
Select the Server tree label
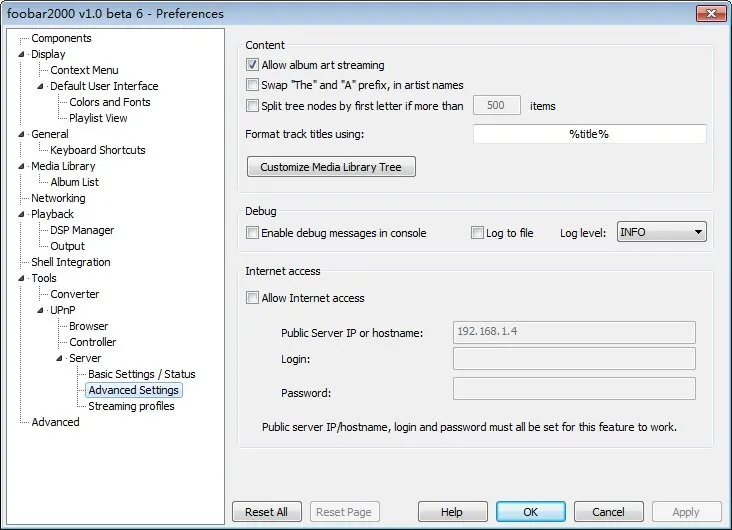click(x=85, y=358)
